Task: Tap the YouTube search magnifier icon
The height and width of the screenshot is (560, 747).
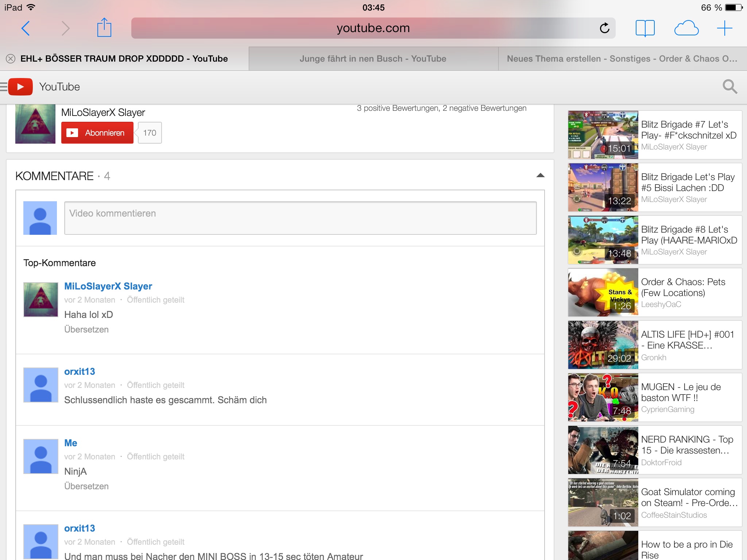Action: pos(729,87)
